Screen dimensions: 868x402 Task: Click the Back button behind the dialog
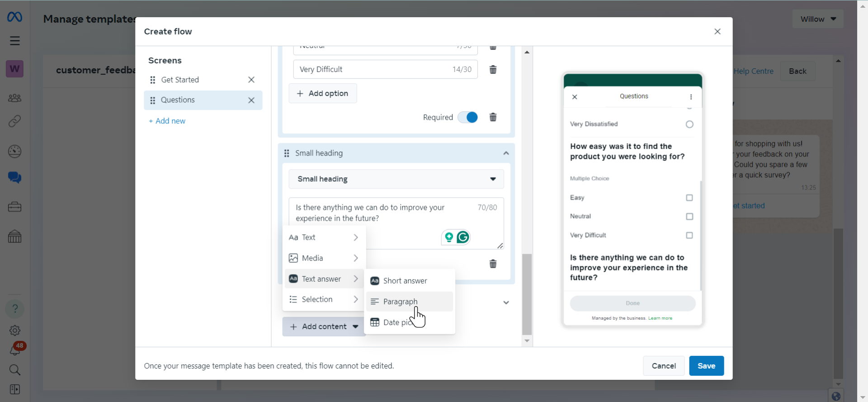coord(797,71)
